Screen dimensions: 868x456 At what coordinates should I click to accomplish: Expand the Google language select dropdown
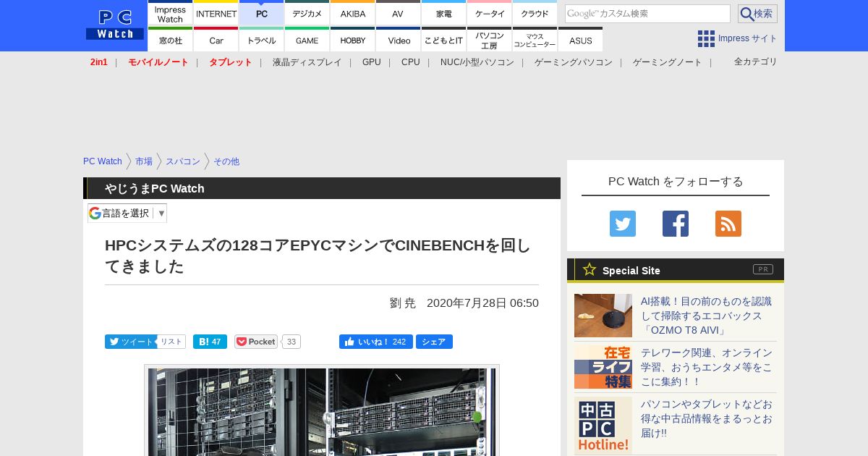click(x=127, y=213)
